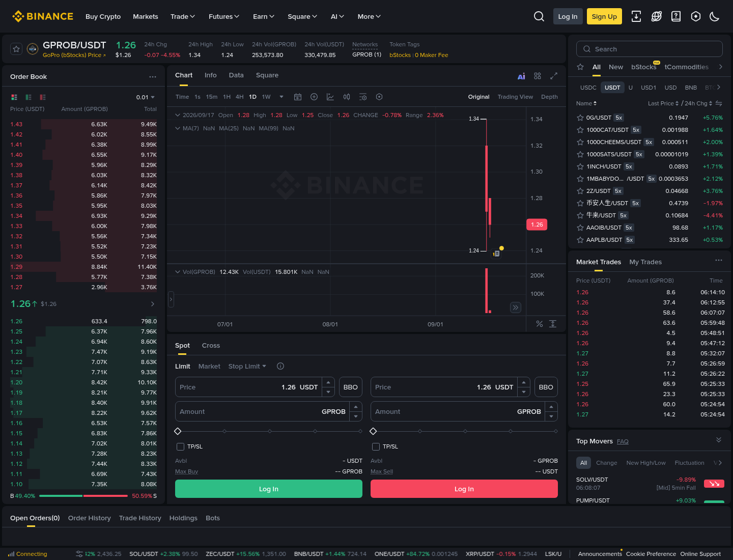Open Order Book more options menu
733x560 pixels.
pyautogui.click(x=153, y=77)
